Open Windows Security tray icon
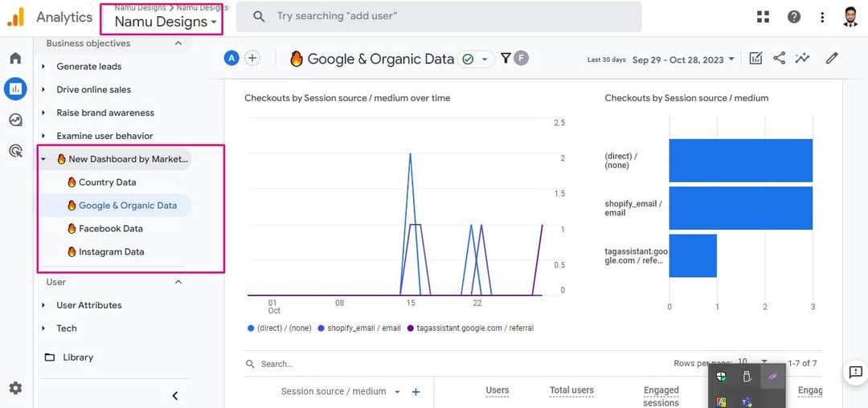868x408 pixels. [721, 377]
